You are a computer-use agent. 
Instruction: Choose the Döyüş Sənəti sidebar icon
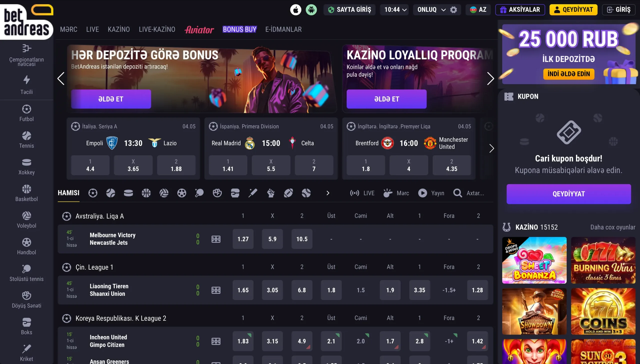click(x=26, y=300)
